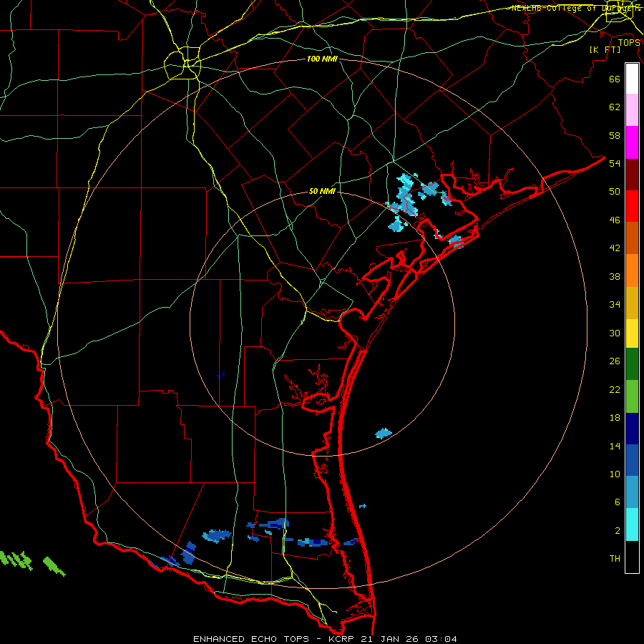The height and width of the screenshot is (644, 644).
Task: Click the 'TH' legend label
Action: [x=615, y=559]
